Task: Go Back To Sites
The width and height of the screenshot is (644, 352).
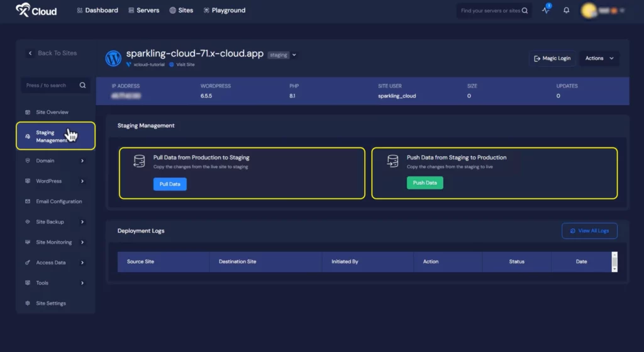Action: pos(53,53)
